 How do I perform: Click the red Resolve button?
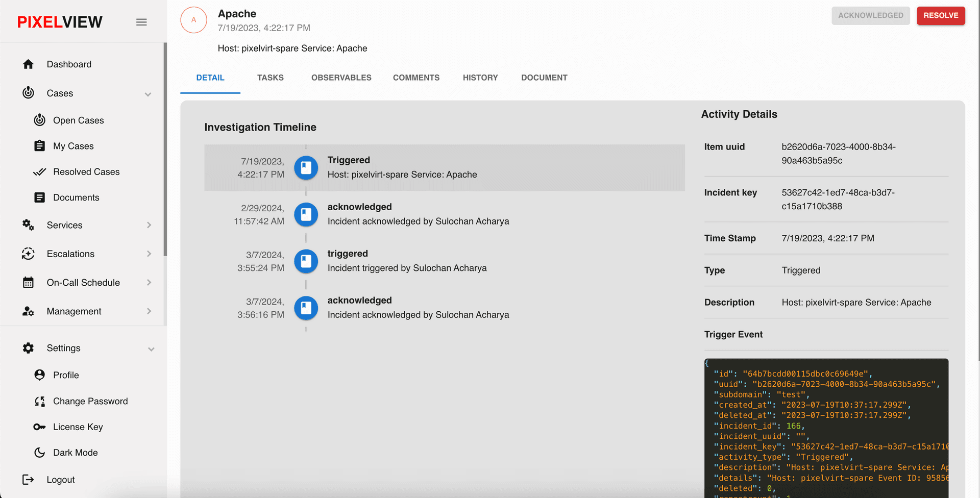941,15
